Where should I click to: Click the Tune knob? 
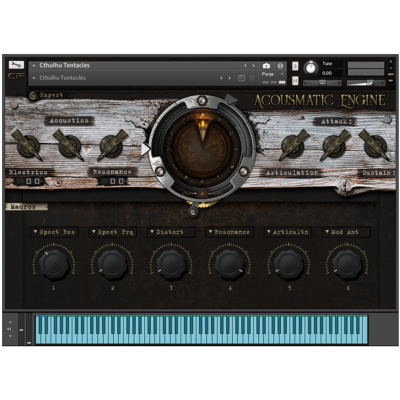[x=311, y=68]
